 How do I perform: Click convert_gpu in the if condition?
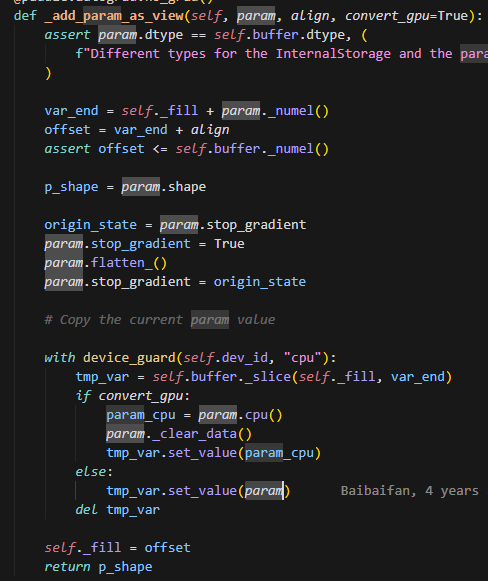pyautogui.click(x=141, y=396)
